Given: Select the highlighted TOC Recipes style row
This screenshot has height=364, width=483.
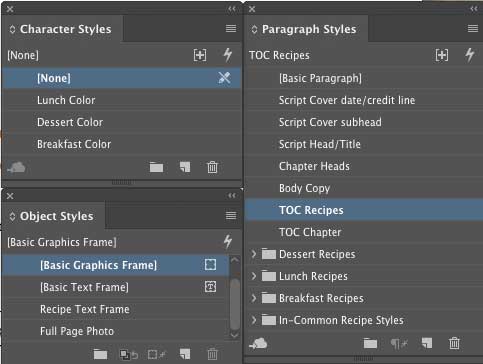Looking at the screenshot, I should pos(364,210).
